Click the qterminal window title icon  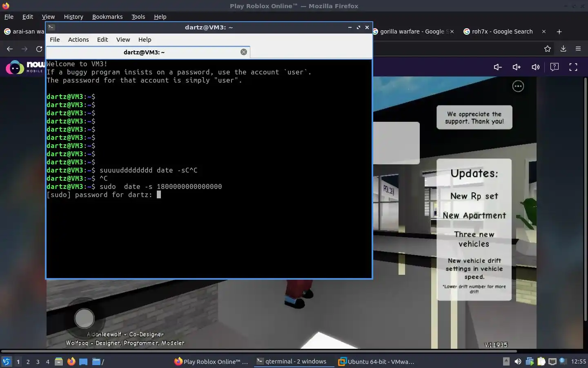(51, 27)
